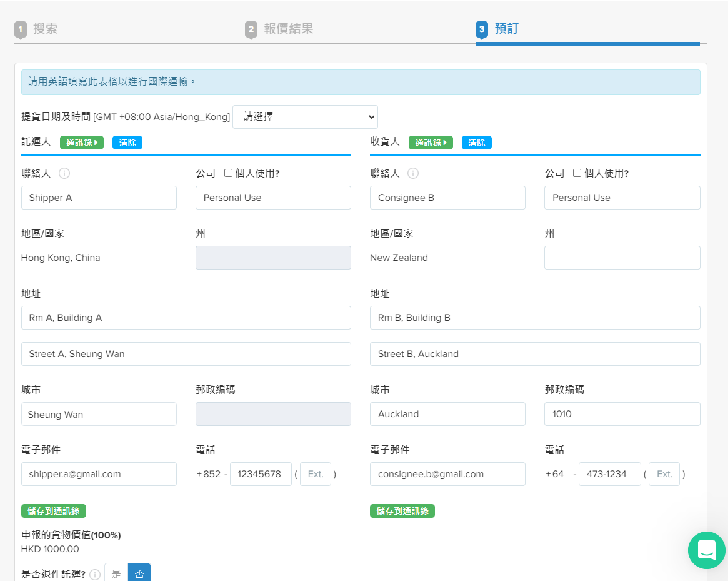Edit shipper company Personal Use field
Viewport: 728px width, 581px height.
[x=274, y=198]
